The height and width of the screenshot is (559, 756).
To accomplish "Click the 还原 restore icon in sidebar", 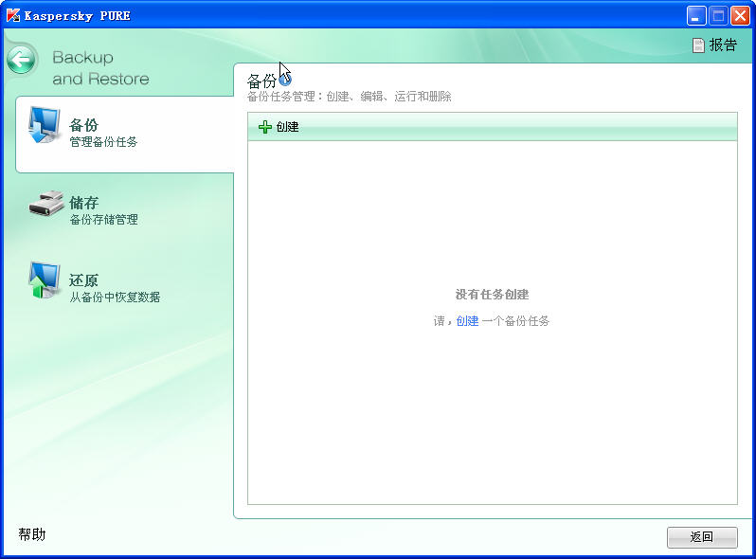I will tap(44, 281).
